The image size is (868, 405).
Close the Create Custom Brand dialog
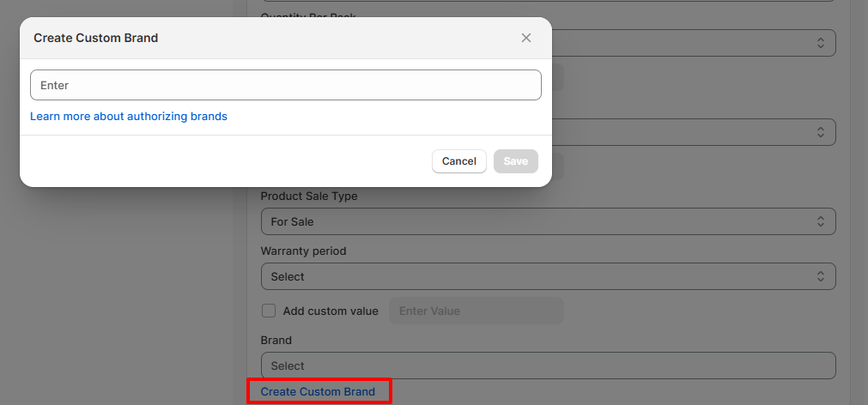click(x=526, y=38)
